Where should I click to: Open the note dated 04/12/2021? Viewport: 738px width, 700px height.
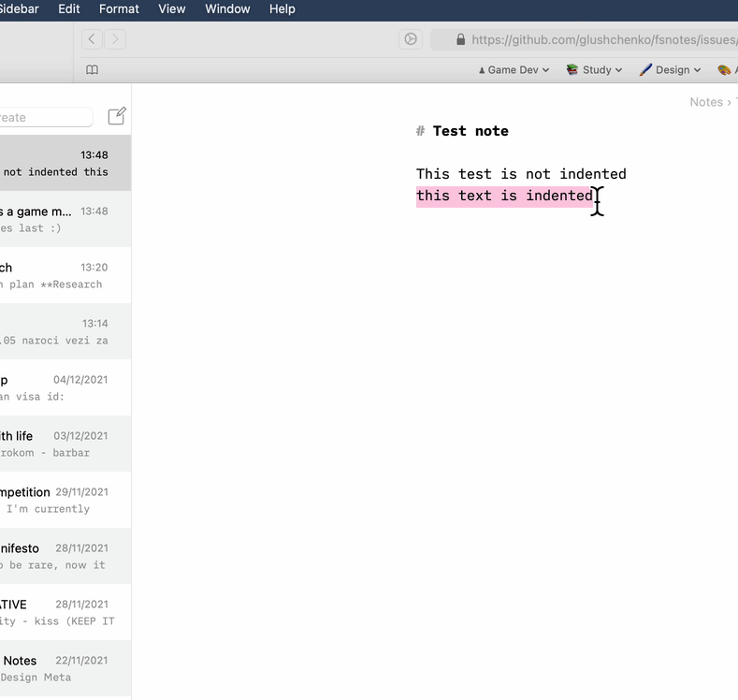tap(65, 387)
